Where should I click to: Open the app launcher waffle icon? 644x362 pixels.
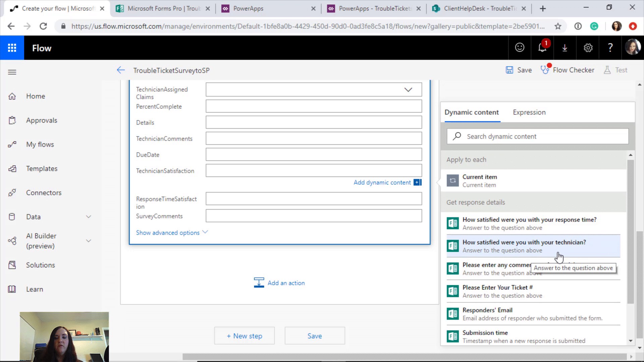pyautogui.click(x=12, y=48)
